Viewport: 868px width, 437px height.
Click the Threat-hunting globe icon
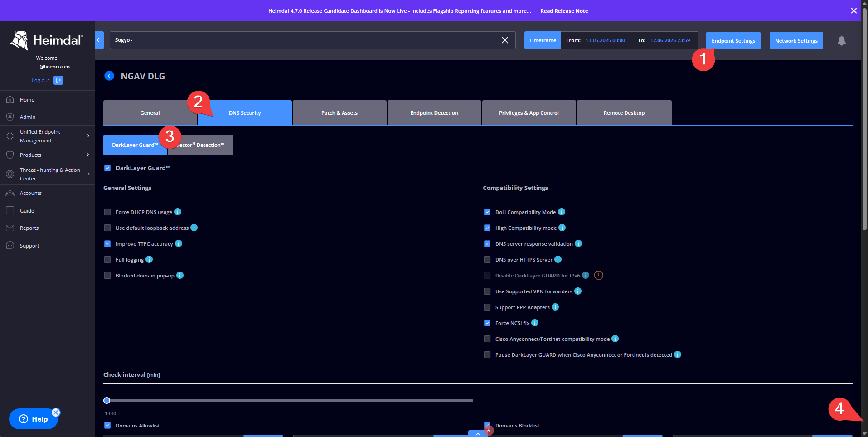[10, 174]
